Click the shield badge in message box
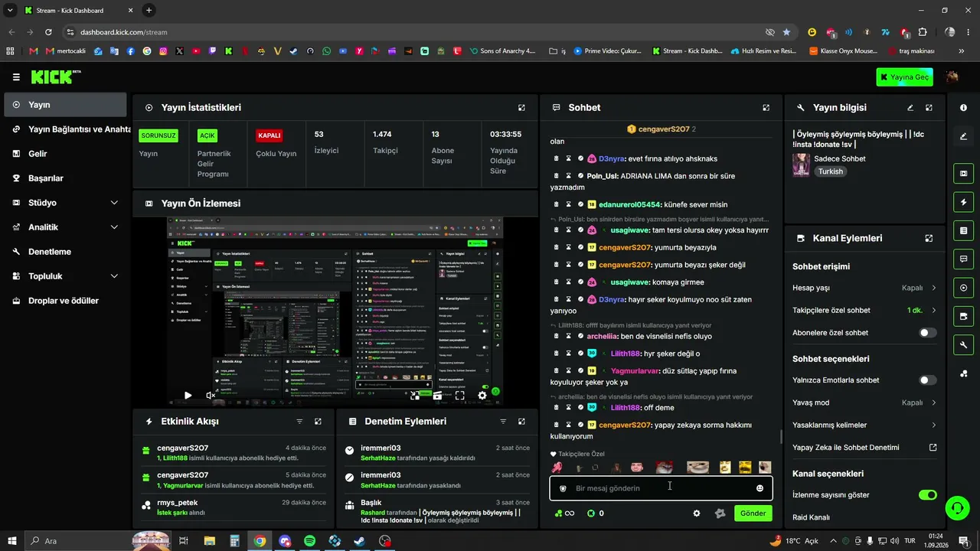The image size is (980, 551). point(563,488)
